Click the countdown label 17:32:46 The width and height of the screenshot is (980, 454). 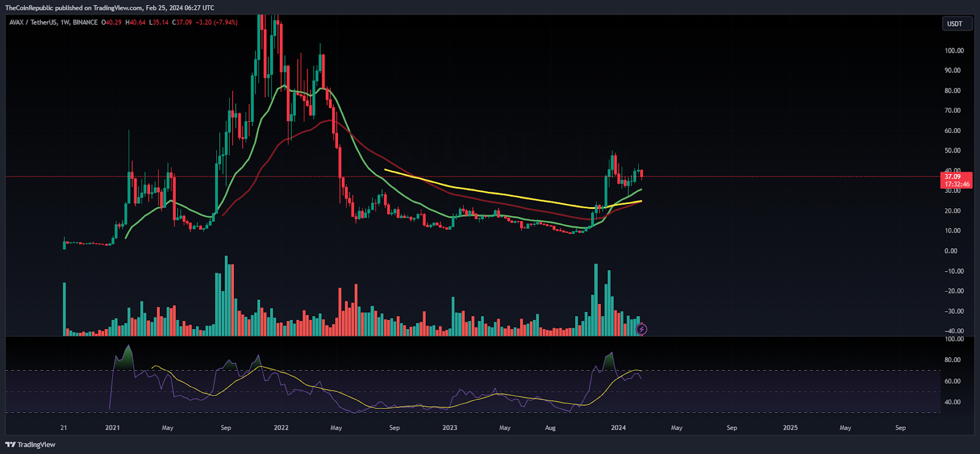pos(956,184)
